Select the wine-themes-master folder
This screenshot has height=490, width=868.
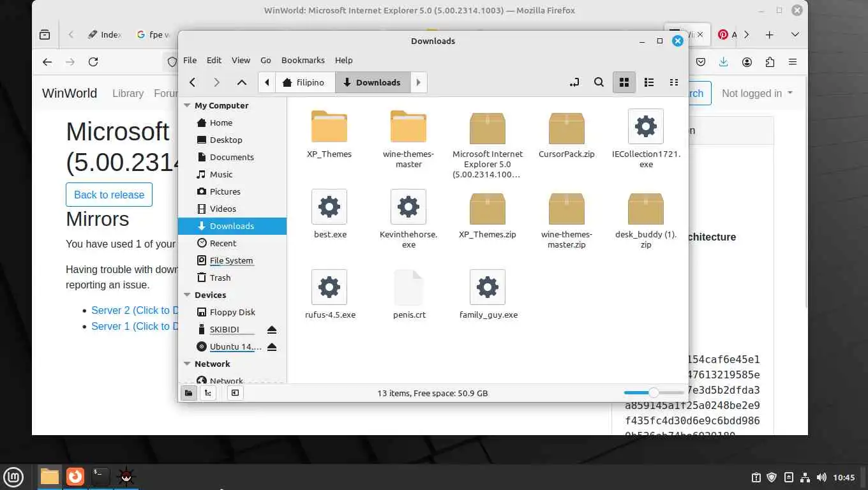[408, 139]
